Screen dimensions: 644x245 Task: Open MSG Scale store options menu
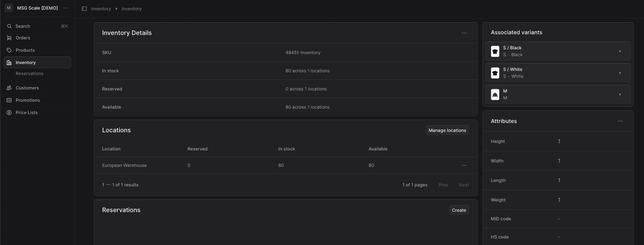pos(65,8)
